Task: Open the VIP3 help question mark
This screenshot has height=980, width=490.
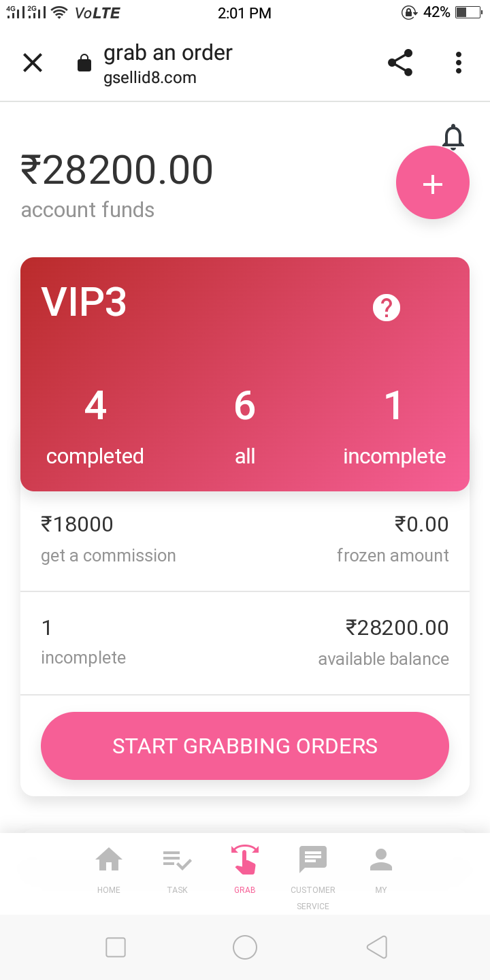Action: click(x=387, y=308)
